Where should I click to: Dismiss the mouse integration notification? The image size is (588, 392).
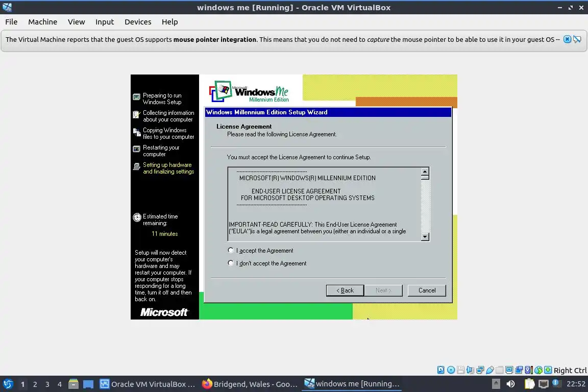point(567,39)
